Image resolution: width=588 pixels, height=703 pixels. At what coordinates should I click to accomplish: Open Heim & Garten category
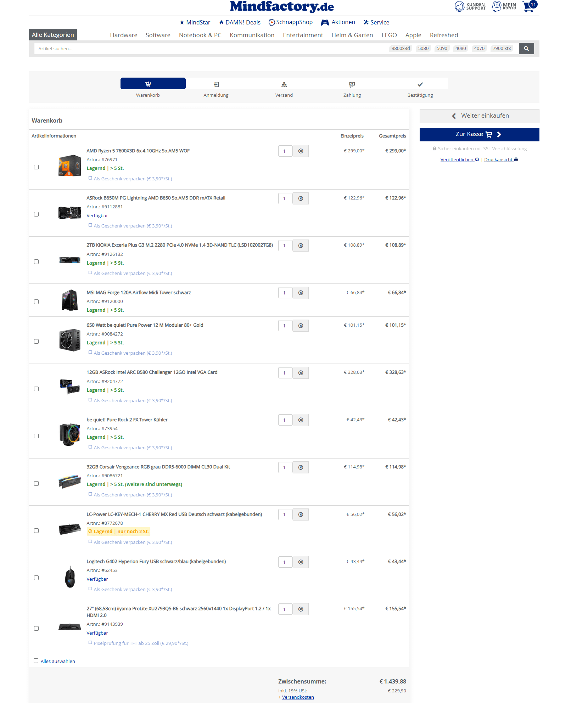(352, 35)
